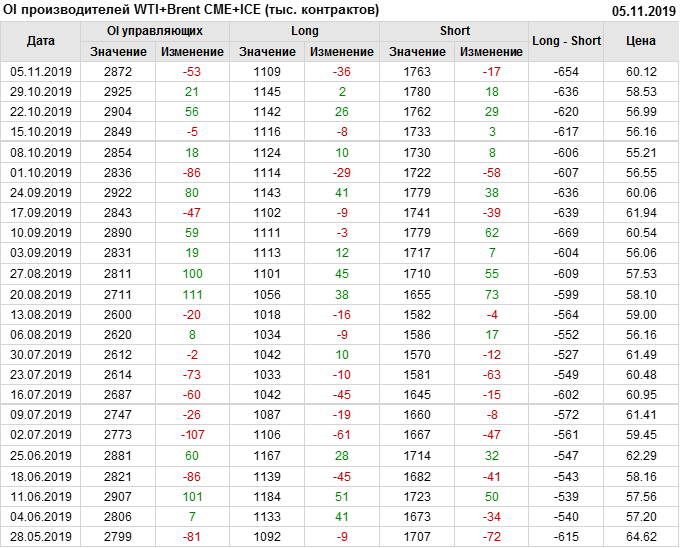The height and width of the screenshot is (548, 680).
Task: Select the "OI управляющих" header cell
Action: 155,31
